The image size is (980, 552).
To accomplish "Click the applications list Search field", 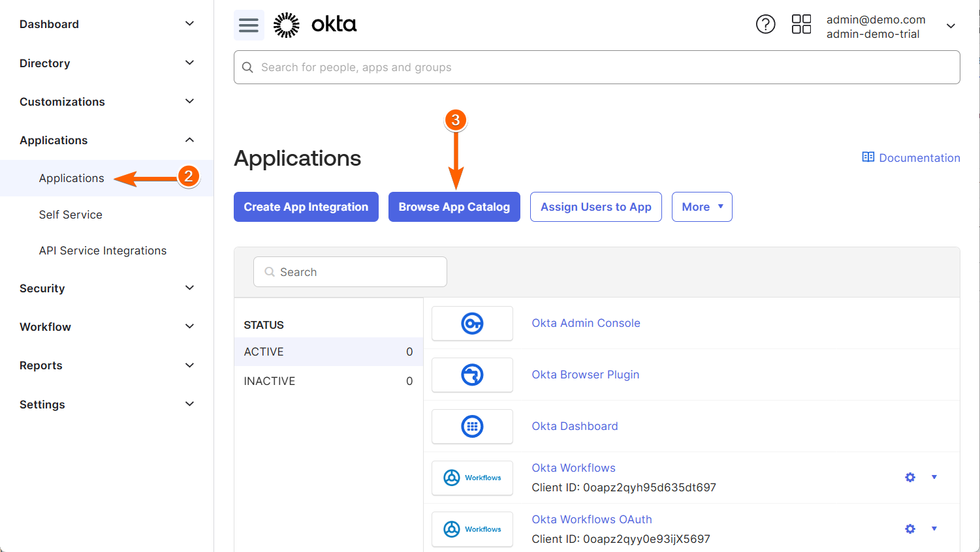I will coord(350,272).
